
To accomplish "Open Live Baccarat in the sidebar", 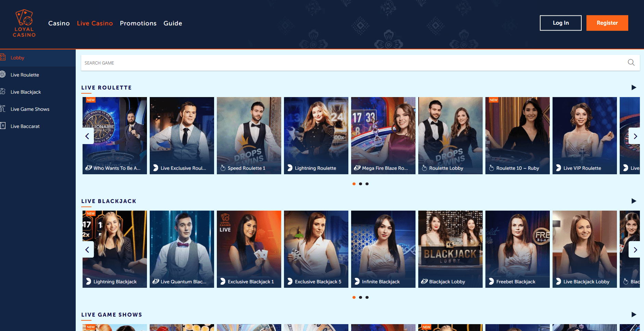I will click(x=25, y=126).
